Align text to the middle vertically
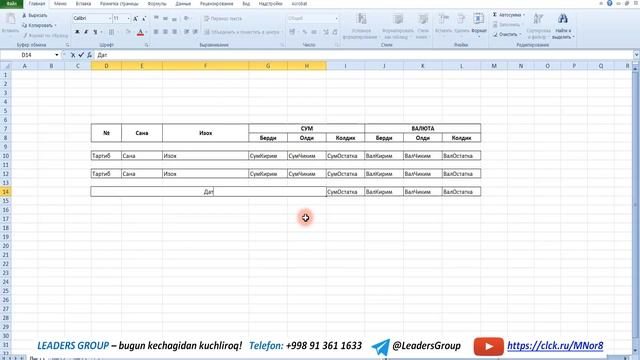 [165, 18]
